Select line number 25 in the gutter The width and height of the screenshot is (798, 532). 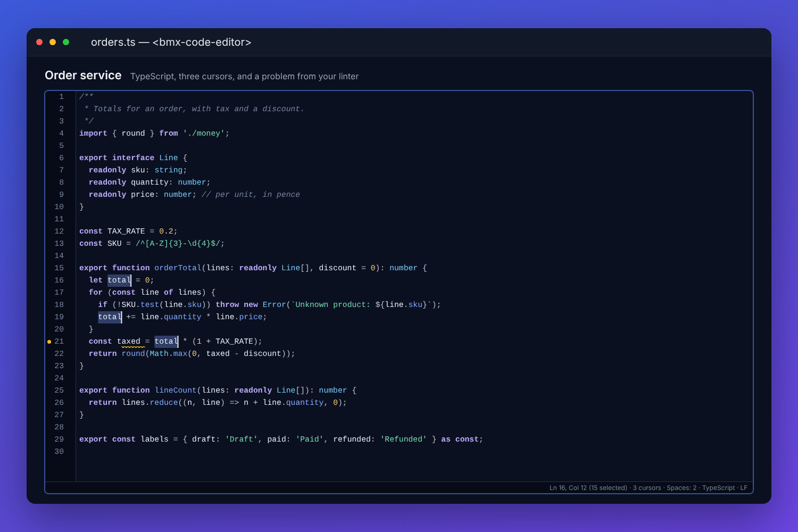pyautogui.click(x=59, y=390)
